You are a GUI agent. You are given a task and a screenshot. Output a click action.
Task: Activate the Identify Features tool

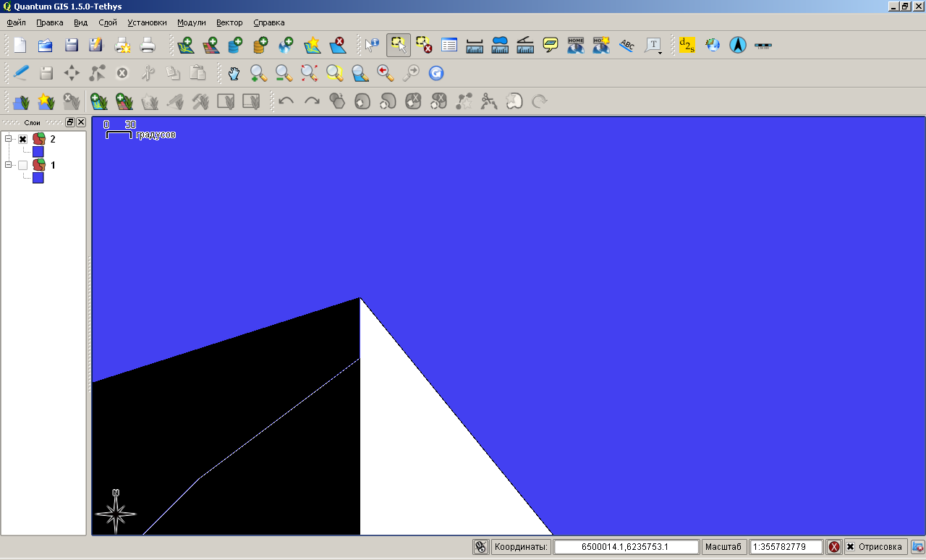click(x=372, y=45)
